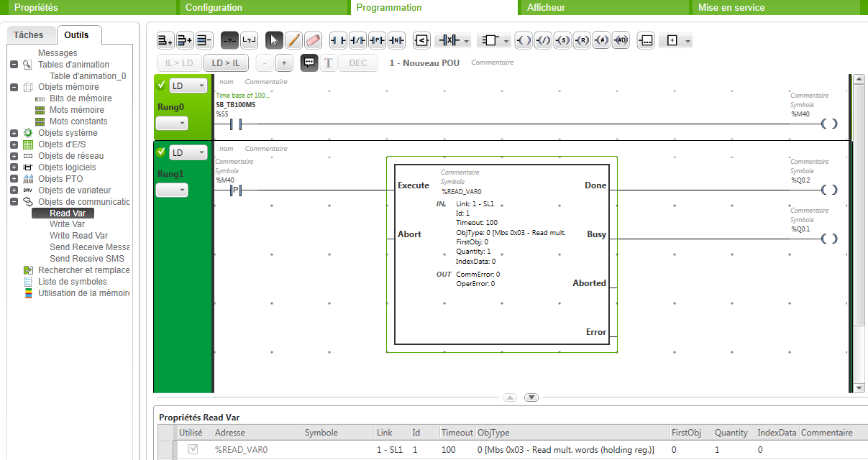Insert a set coil (S)
868x460 pixels.
[x=562, y=40]
